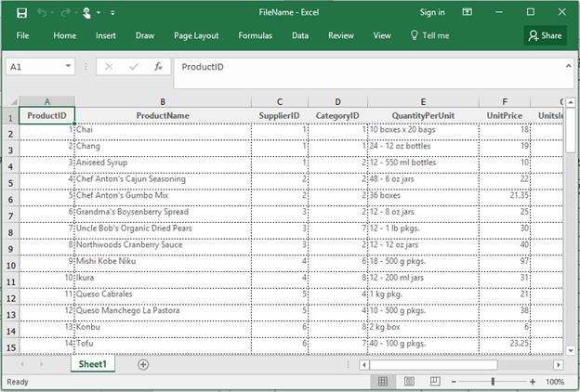
Task: Open the Page Layout ribbon tab
Action: click(x=196, y=35)
